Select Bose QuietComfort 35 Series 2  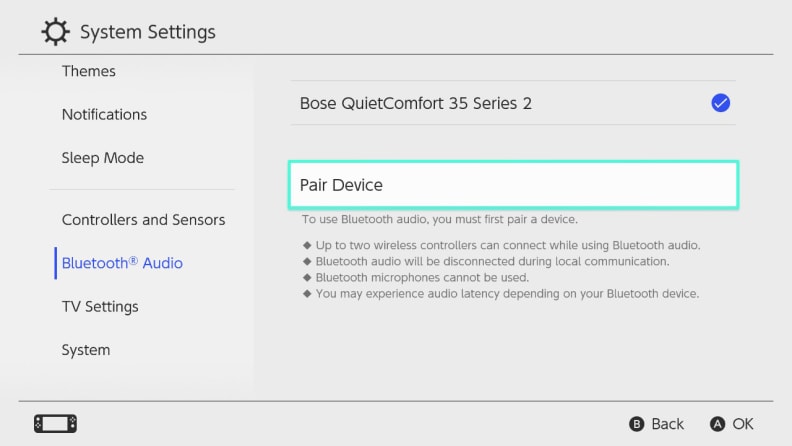513,103
